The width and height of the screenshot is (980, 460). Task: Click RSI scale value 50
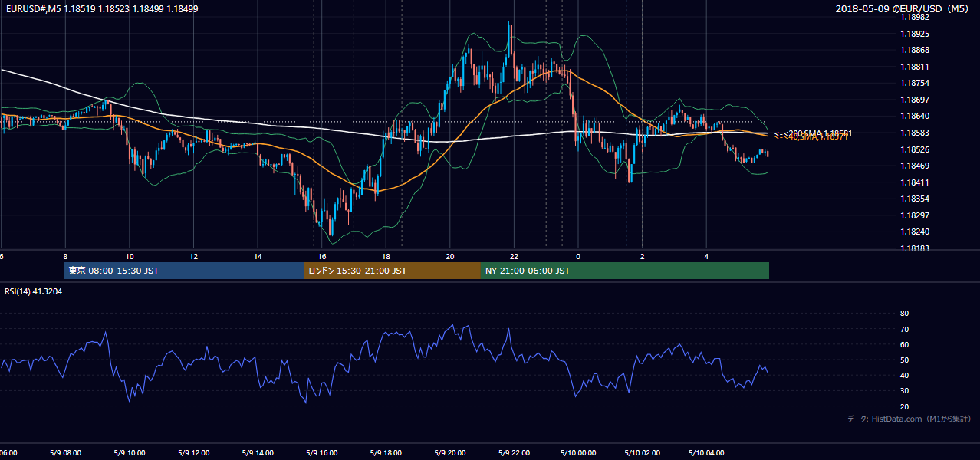click(904, 360)
